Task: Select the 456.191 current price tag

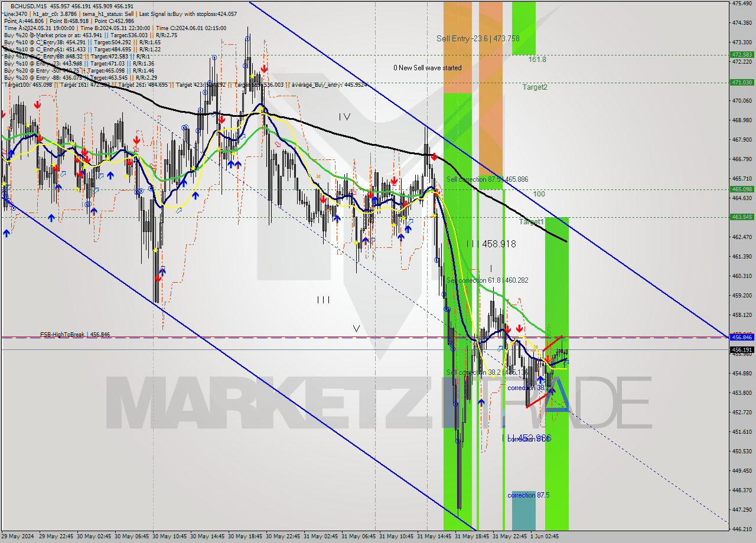Action: pyautogui.click(x=742, y=349)
